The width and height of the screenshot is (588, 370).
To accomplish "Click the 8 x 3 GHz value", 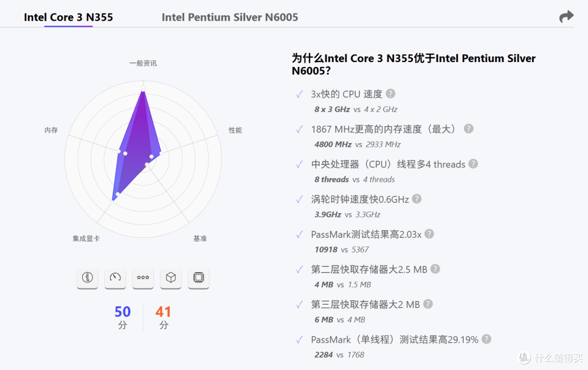I will coord(332,109).
